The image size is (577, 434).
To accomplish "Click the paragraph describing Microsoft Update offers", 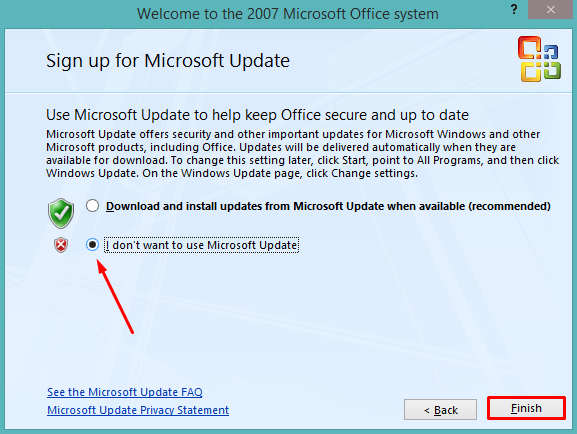I will (302, 154).
